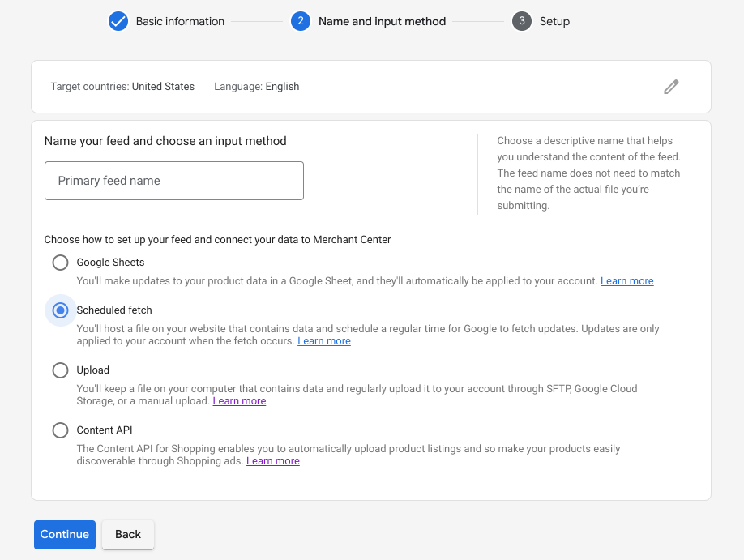Click the step 3 number circle
The height and width of the screenshot is (560, 744).
522,21
